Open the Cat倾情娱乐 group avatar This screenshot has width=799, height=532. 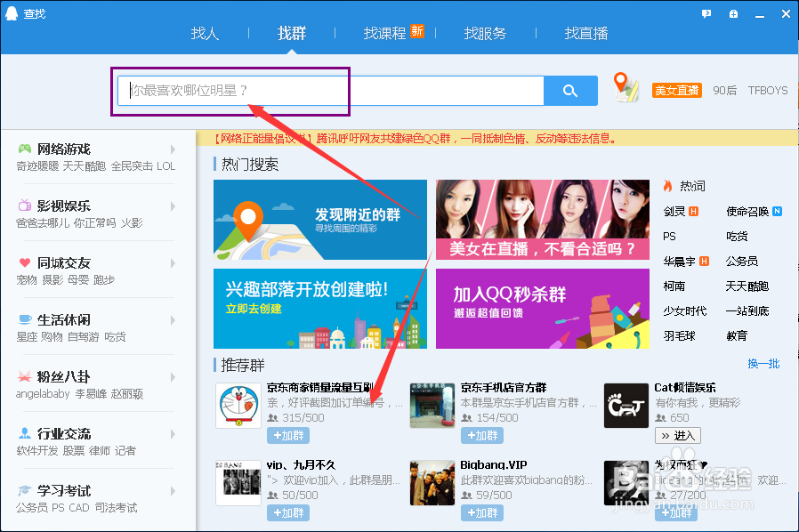(x=626, y=406)
